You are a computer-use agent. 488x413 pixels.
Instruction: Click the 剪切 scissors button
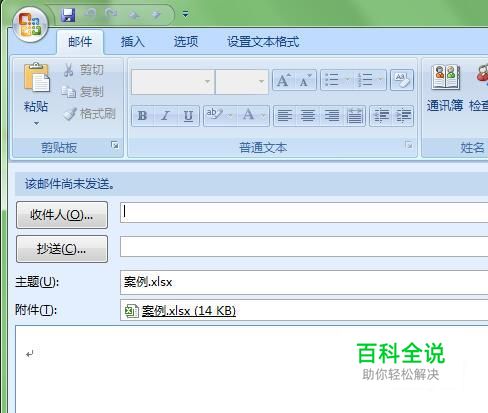[x=84, y=70]
